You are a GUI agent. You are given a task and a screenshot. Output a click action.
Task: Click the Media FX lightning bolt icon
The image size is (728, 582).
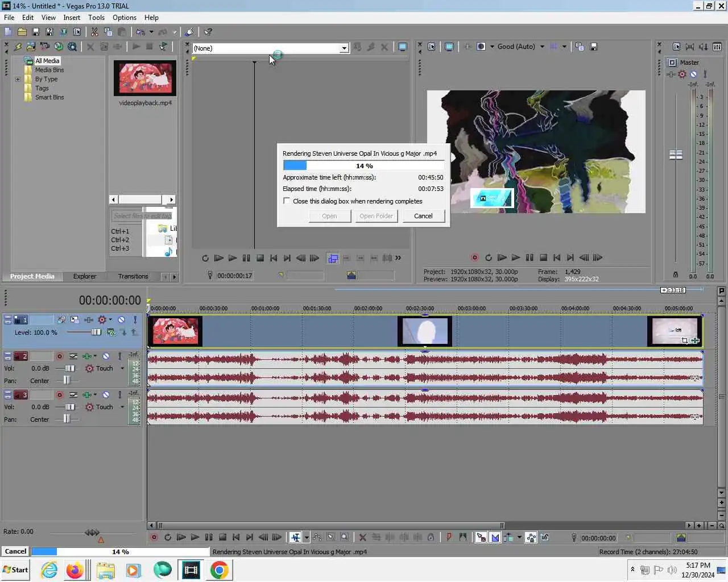point(17,47)
